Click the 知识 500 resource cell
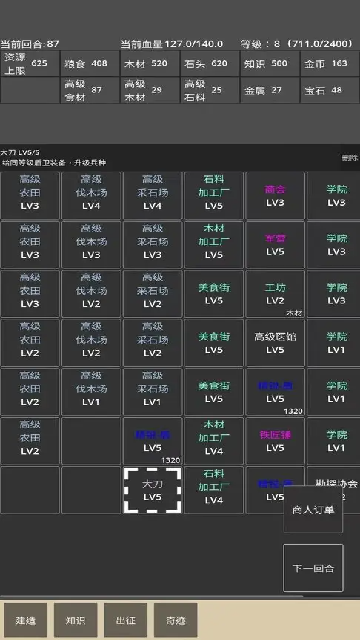The image size is (360, 640). coord(270,63)
